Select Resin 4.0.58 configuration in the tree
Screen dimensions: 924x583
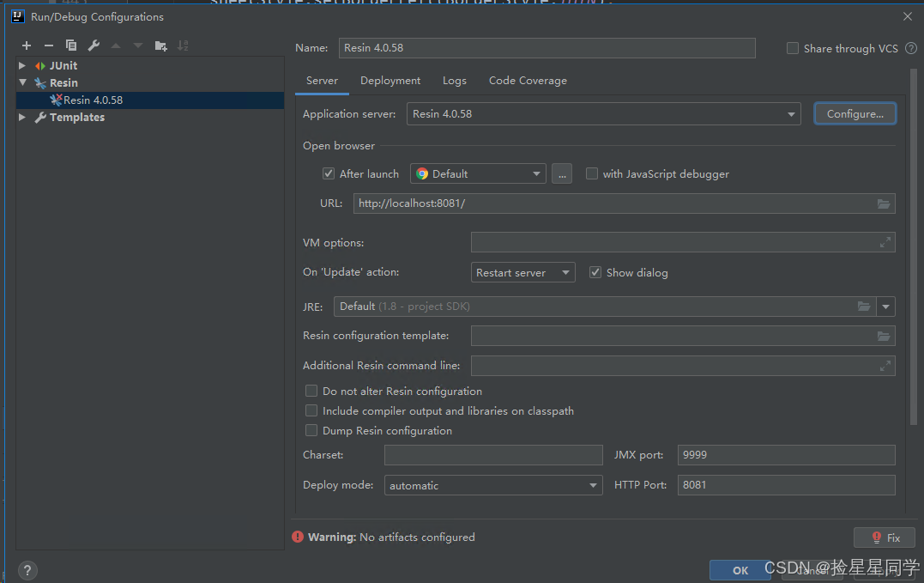[x=150, y=100]
